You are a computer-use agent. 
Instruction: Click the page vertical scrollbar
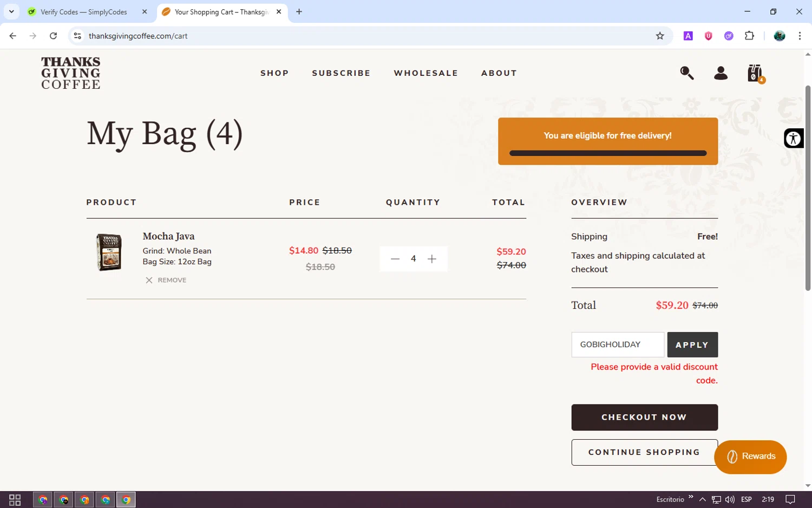(808, 188)
